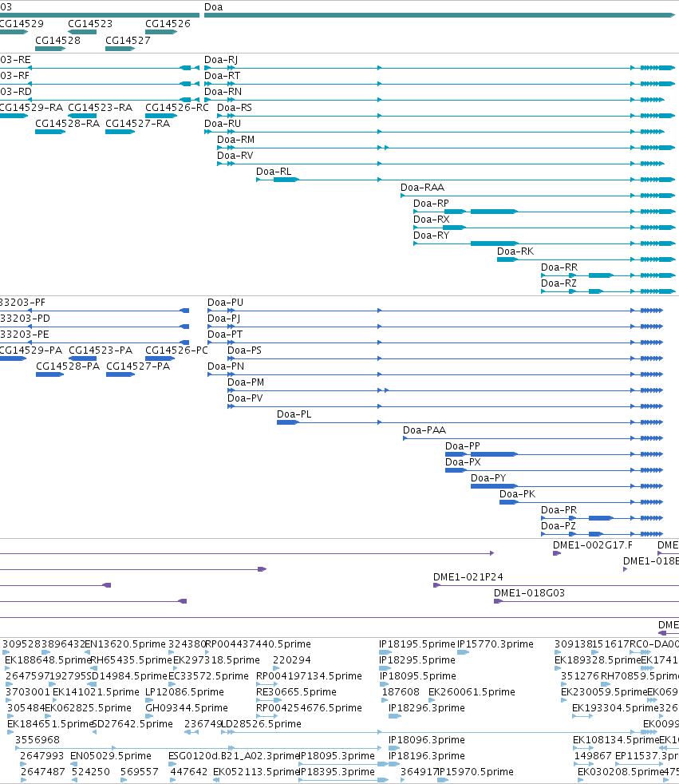The image size is (679, 784).
Task: Select the CG14527-PA protein label
Action: 138,367
